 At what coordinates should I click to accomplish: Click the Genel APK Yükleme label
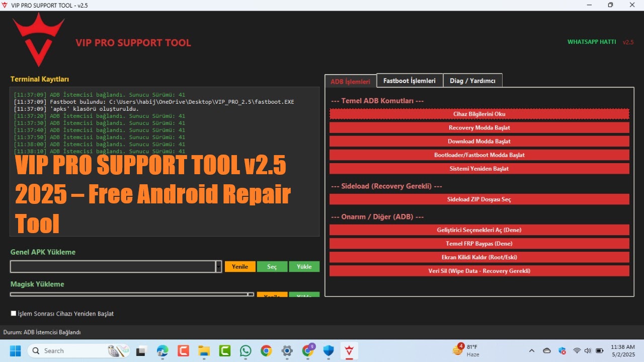tap(43, 252)
